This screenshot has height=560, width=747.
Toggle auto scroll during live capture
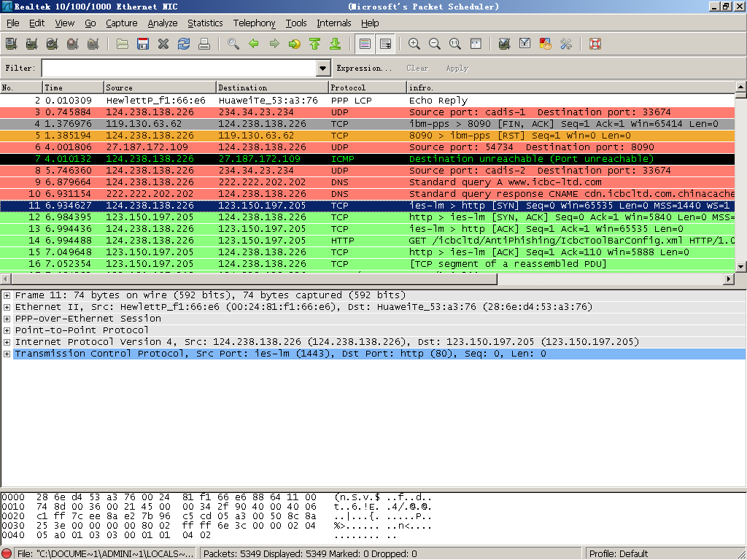tap(385, 44)
